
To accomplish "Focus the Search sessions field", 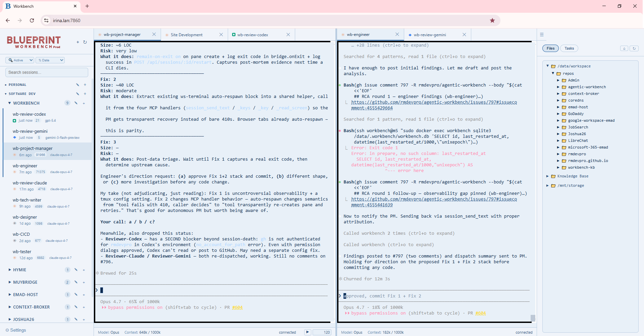I will click(x=47, y=72).
